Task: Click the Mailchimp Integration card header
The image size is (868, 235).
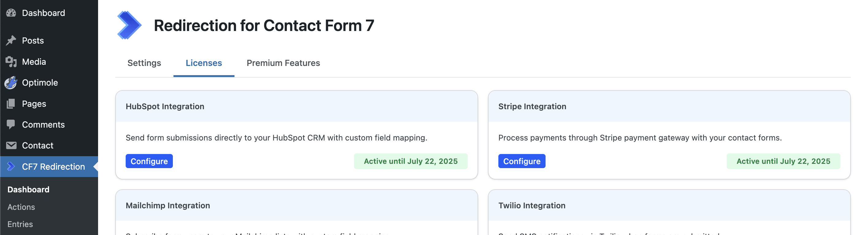Action: (x=296, y=205)
